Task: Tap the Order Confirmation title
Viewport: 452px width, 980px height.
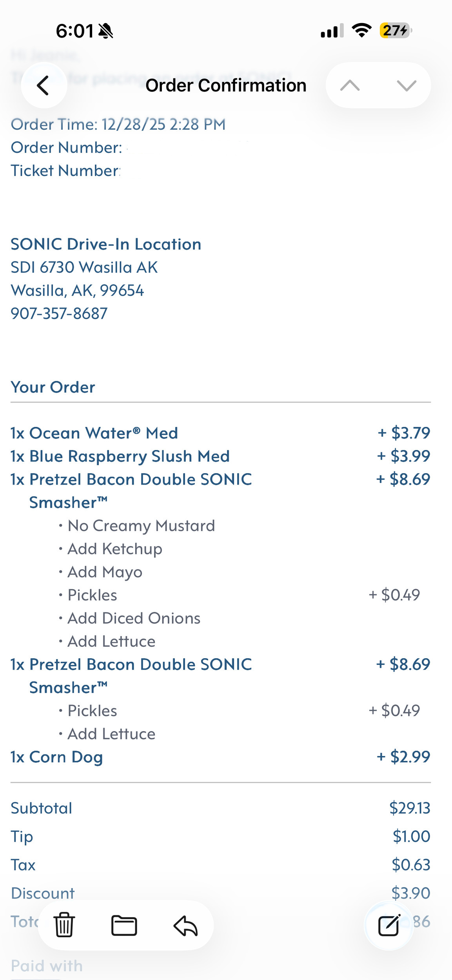Action: tap(226, 85)
